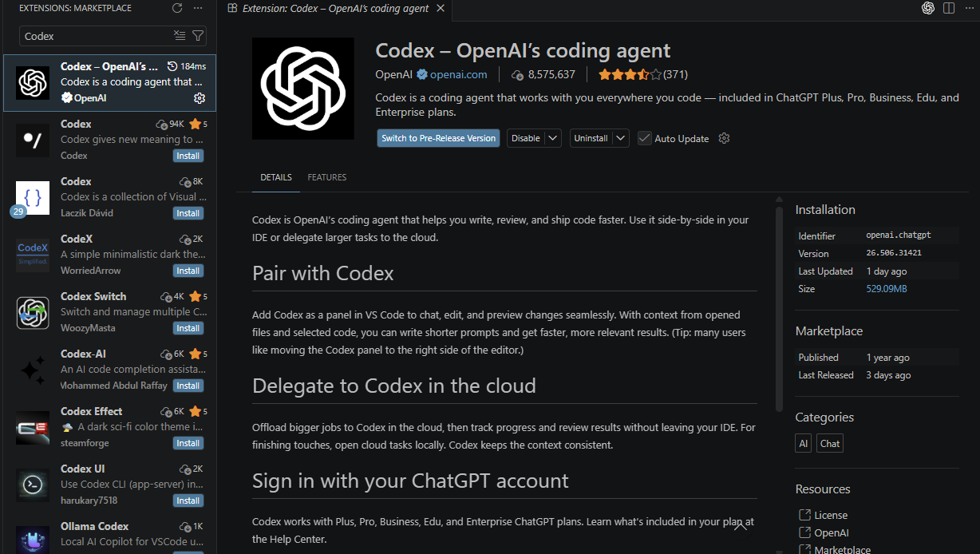Image resolution: width=980 pixels, height=554 pixels.
Task: Click Sign in with your ChatGPT account heading
Action: coord(410,481)
